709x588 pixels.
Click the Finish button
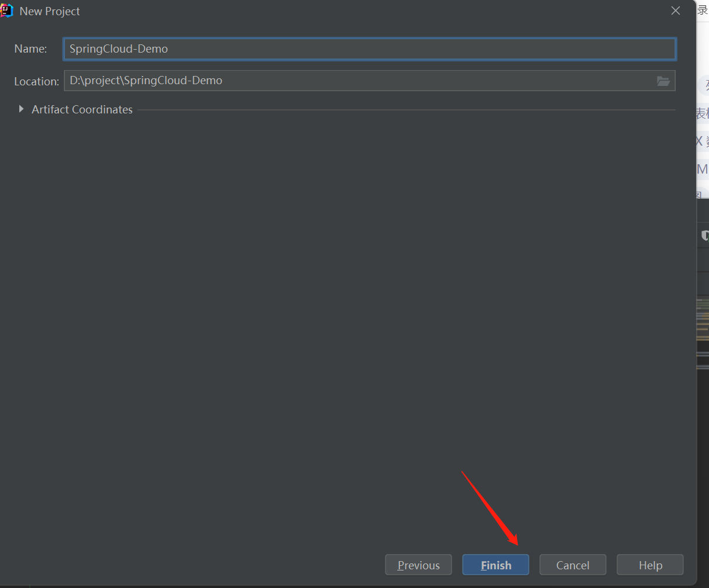[495, 565]
